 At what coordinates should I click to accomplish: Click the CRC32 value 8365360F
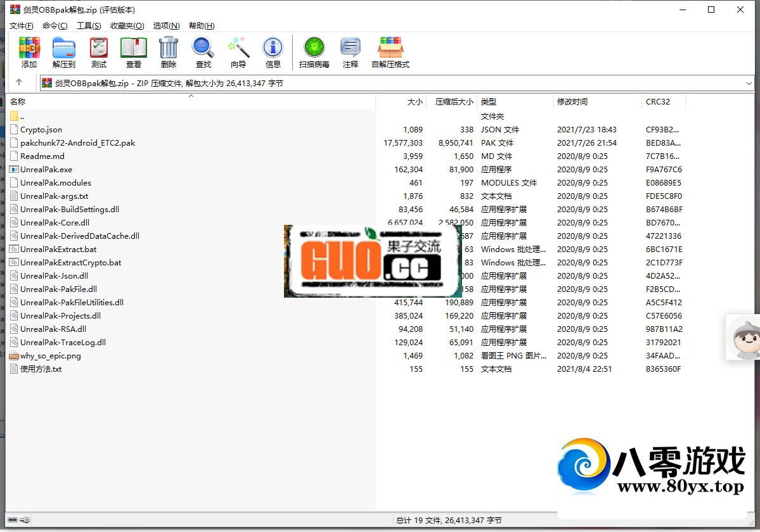(x=663, y=369)
